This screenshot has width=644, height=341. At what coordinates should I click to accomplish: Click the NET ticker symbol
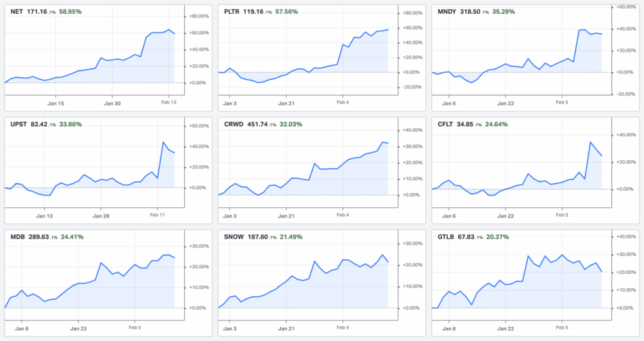tap(16, 12)
